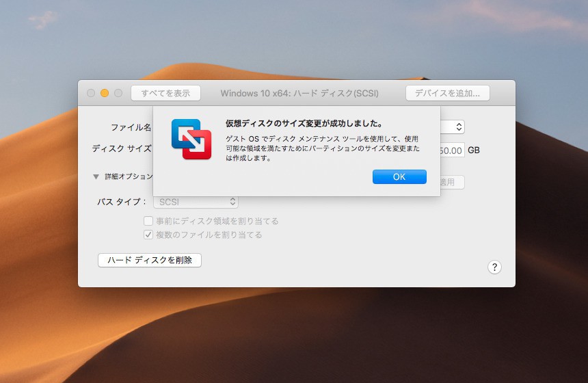Click the partially hidden Apply (適用) button
Screen dimensions: 588x383
click(x=453, y=183)
